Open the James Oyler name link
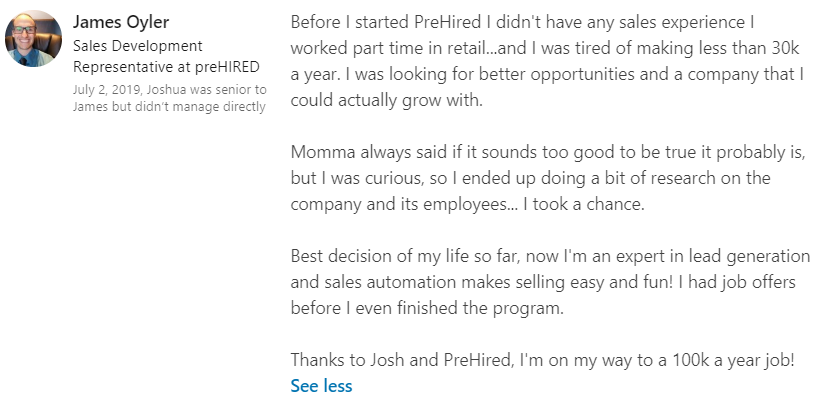Screen dimensions: 816x400 pos(122,23)
